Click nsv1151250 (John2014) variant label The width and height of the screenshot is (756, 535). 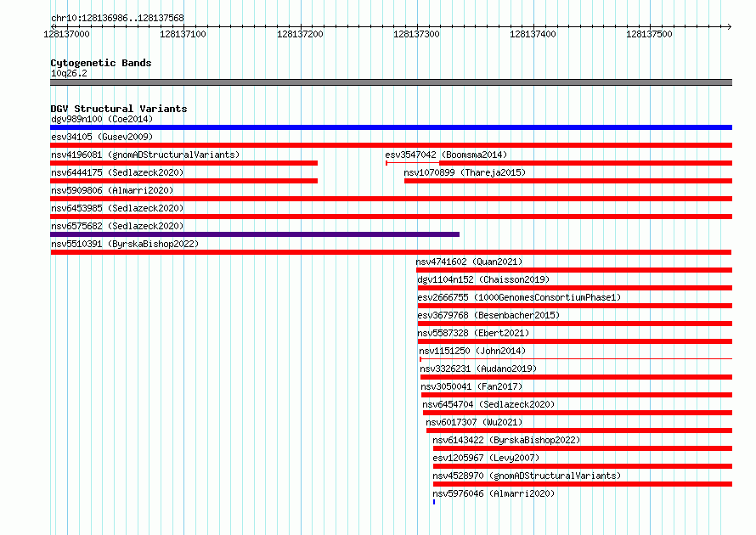(x=472, y=351)
